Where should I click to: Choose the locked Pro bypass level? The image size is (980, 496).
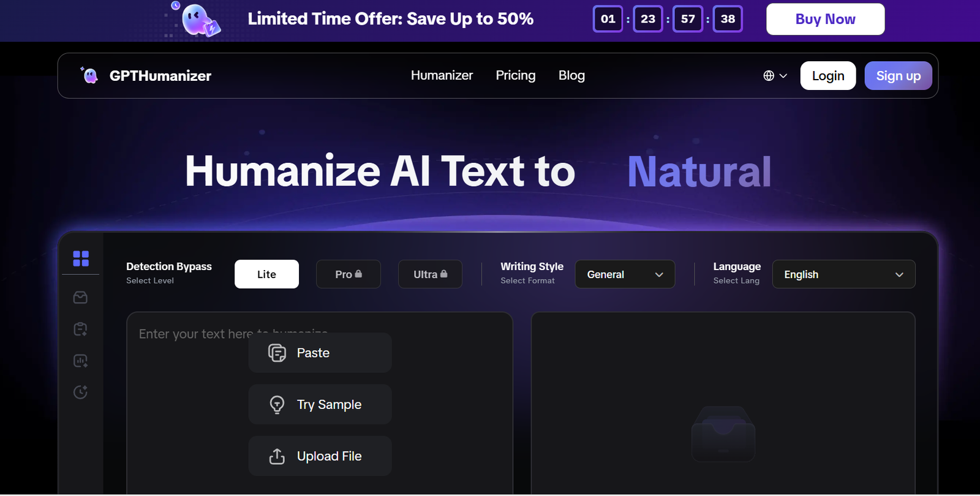coord(348,274)
